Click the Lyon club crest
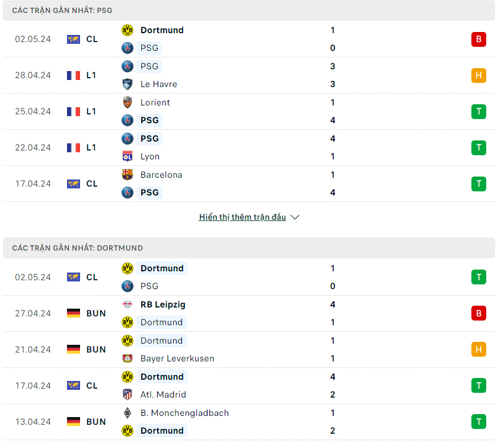The width and height of the screenshot is (504, 442). 127,156
